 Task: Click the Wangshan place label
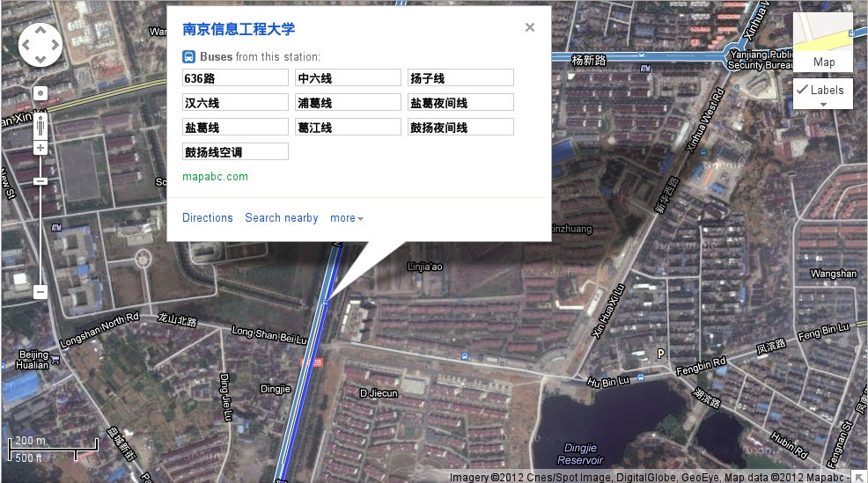pyautogui.click(x=834, y=274)
